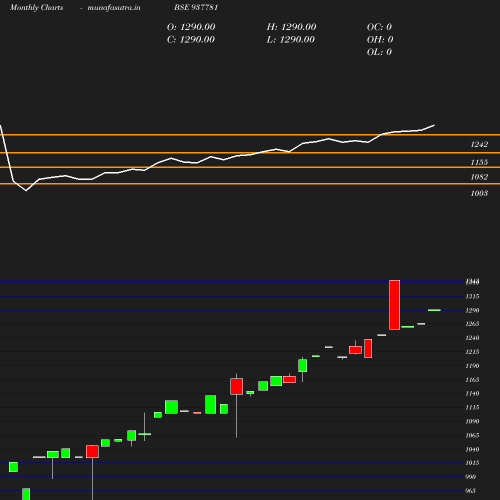Click the 1115 price axis label
Screen dimensions: 500x500
coord(472,407)
